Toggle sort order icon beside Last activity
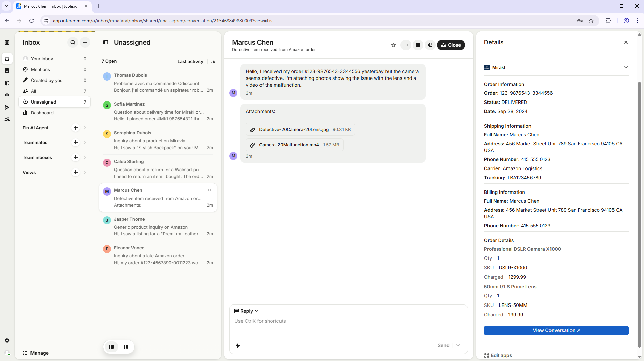Screen dimensions: 644x361 pyautogui.click(x=213, y=61)
